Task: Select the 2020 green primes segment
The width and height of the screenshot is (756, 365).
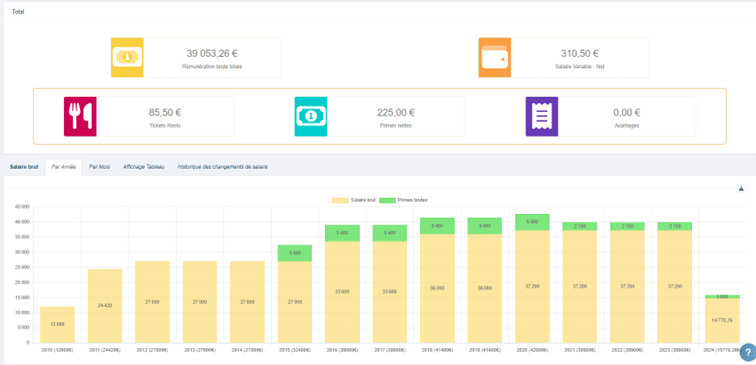Action: (x=532, y=222)
